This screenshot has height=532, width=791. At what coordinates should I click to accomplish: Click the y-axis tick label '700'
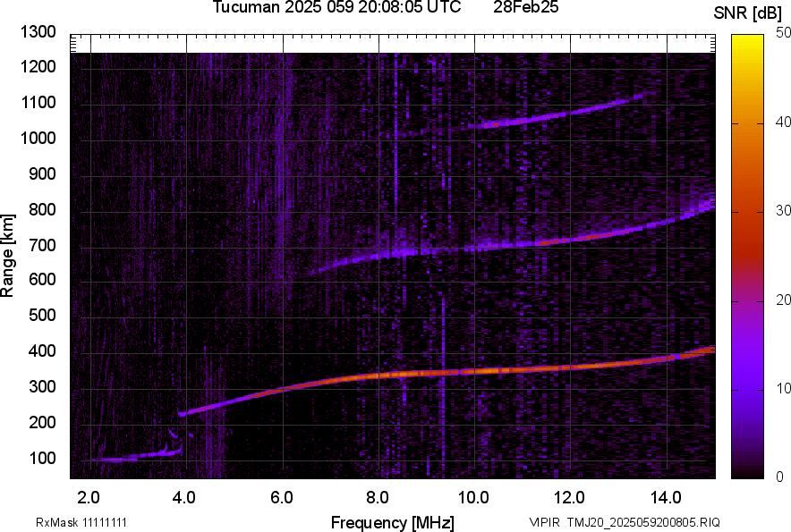[x=42, y=246]
